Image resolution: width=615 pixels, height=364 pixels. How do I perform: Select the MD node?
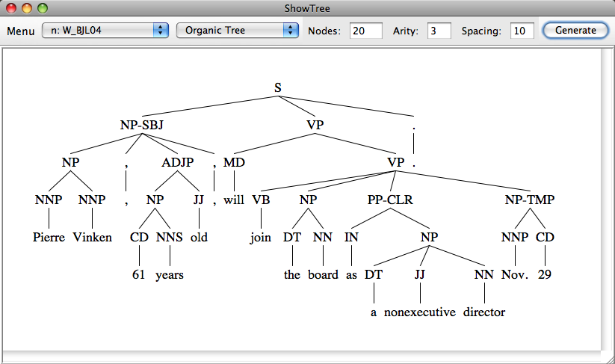234,162
